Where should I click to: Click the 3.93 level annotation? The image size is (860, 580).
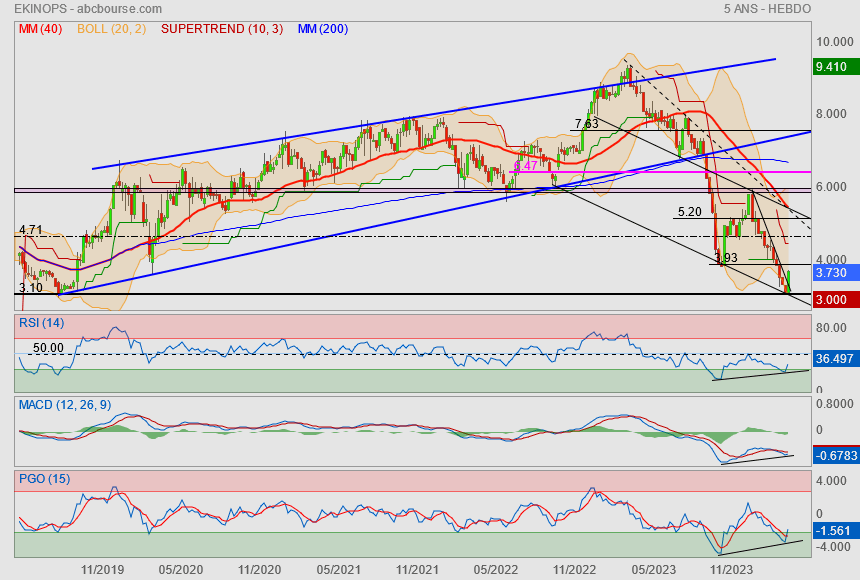[x=726, y=257]
